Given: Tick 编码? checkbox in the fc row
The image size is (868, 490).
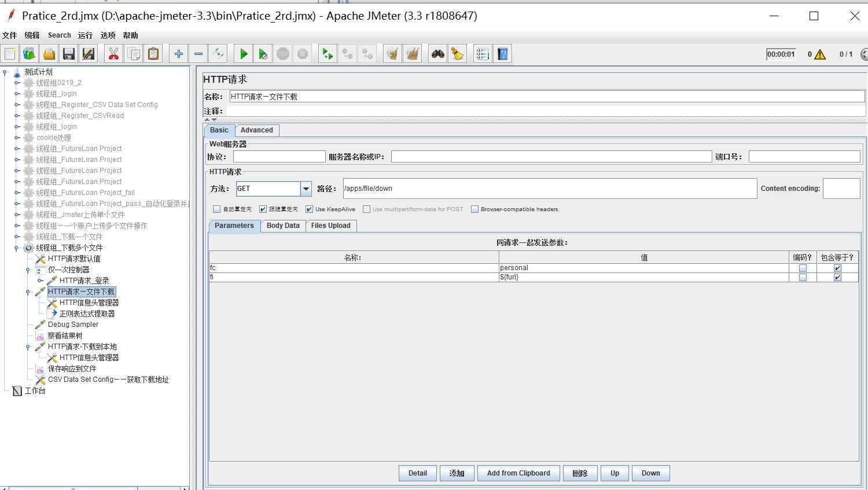Looking at the screenshot, I should click(803, 268).
